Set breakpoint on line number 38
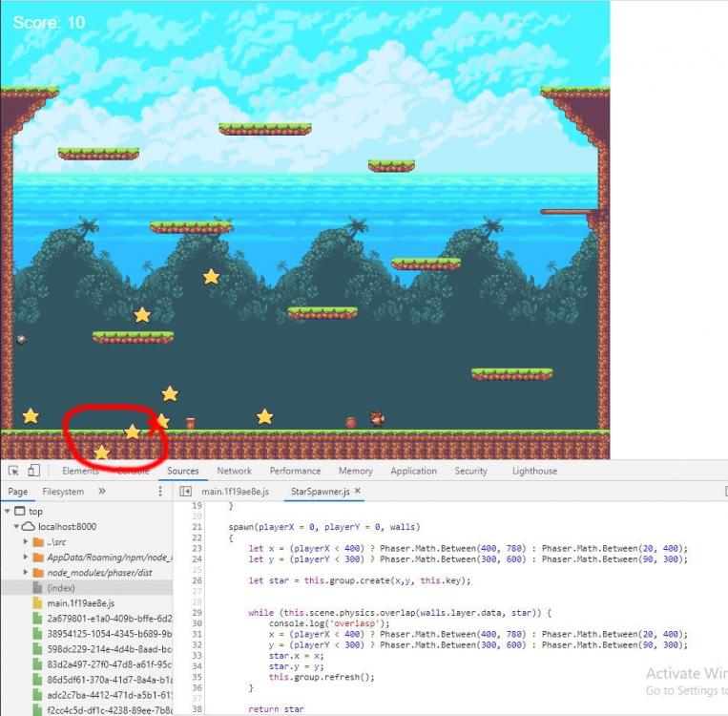The width and height of the screenshot is (728, 716). click(x=197, y=709)
